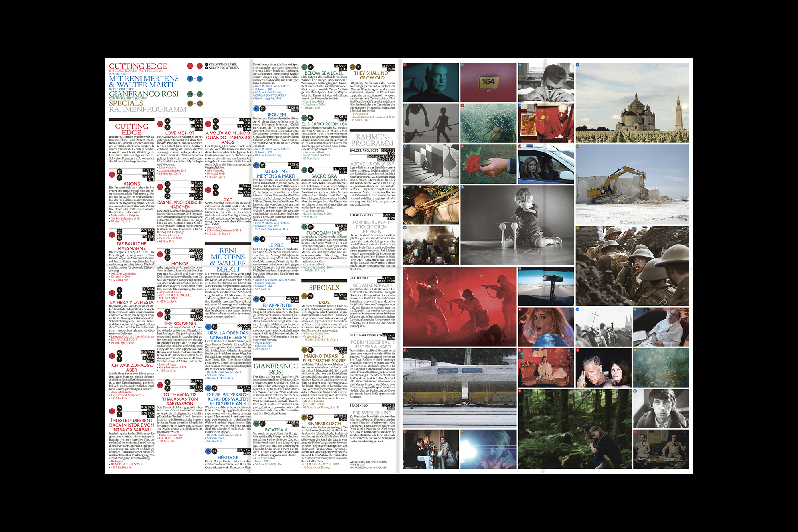Click the blue 13 circle in index legend
The height and width of the screenshot is (532, 798).
190,79
